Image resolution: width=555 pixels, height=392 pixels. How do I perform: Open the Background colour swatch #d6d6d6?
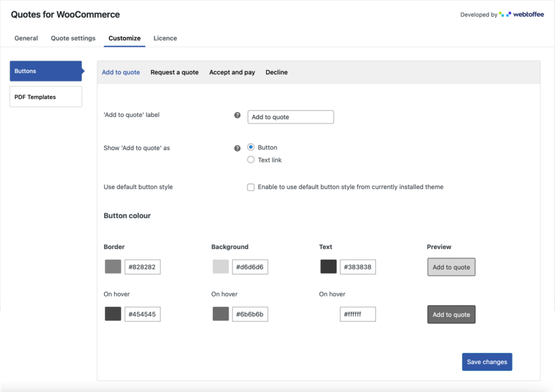(221, 267)
